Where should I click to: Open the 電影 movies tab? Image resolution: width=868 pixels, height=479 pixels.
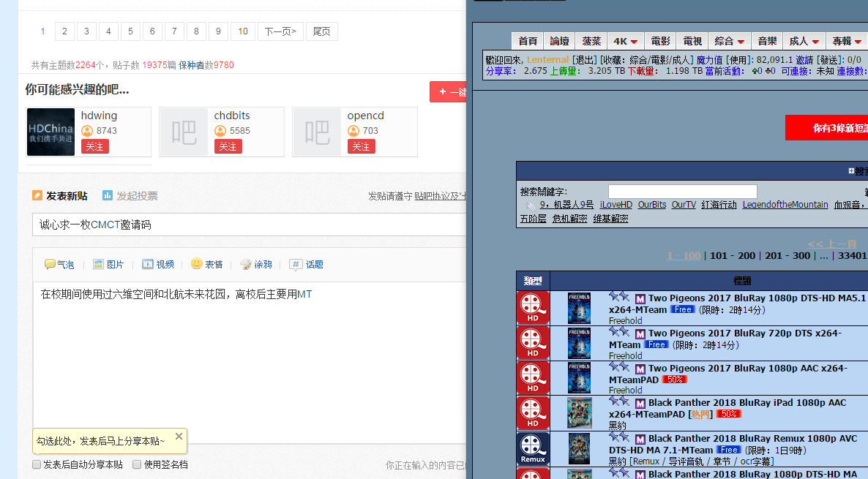click(660, 41)
